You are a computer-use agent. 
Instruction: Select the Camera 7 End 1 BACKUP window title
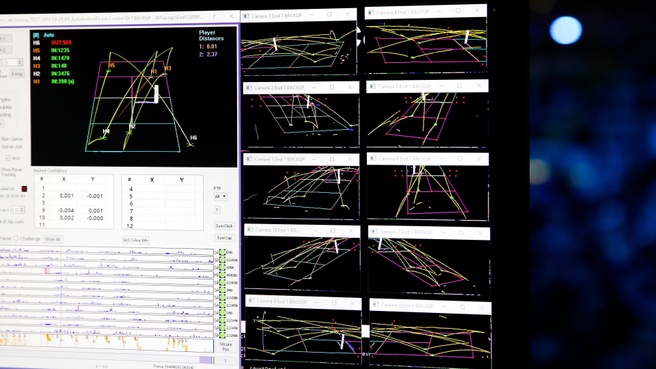point(405,232)
